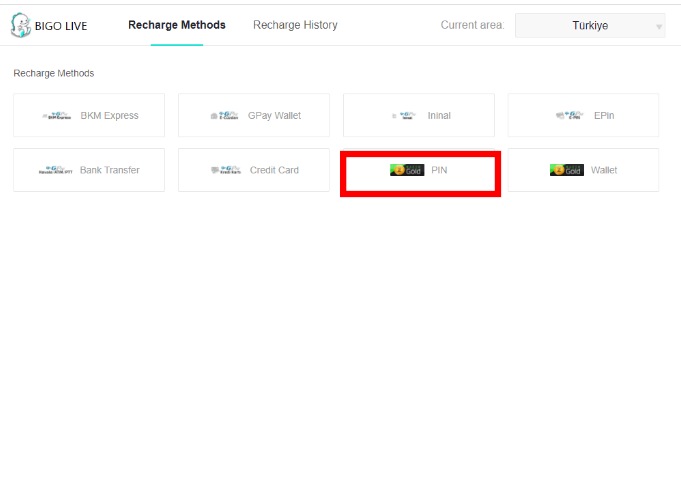Click the Bank Transfer payment logo

click(x=56, y=171)
